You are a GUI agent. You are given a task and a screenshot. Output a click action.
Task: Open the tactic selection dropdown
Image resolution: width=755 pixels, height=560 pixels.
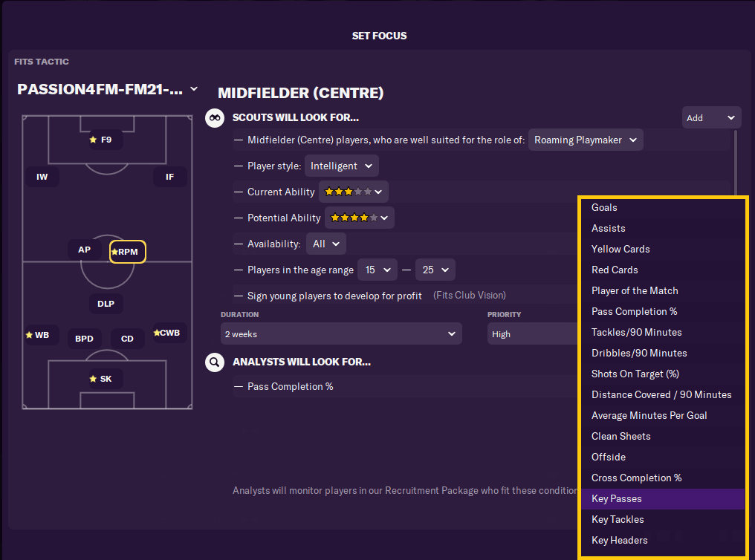pos(107,89)
